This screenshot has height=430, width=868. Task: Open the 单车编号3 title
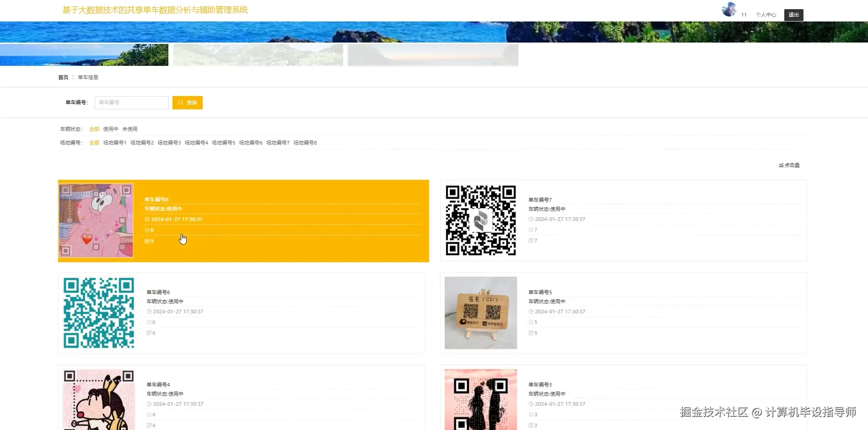point(540,385)
